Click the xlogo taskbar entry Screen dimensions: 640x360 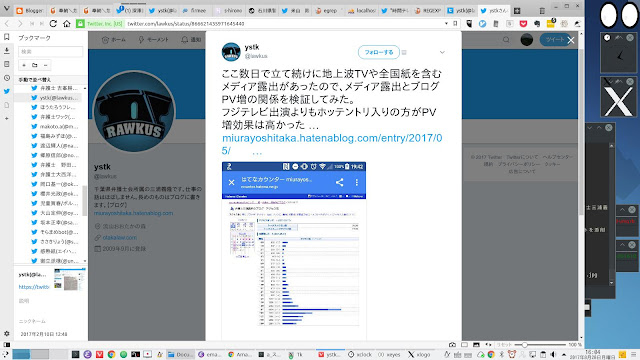coord(419,355)
